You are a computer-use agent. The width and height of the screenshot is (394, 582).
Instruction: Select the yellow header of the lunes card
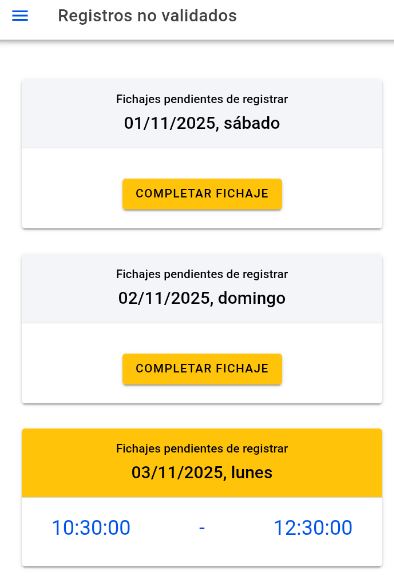click(x=202, y=463)
